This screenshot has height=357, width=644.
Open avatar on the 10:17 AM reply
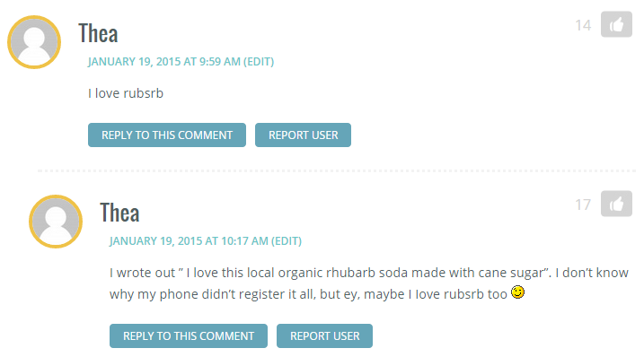click(x=56, y=222)
